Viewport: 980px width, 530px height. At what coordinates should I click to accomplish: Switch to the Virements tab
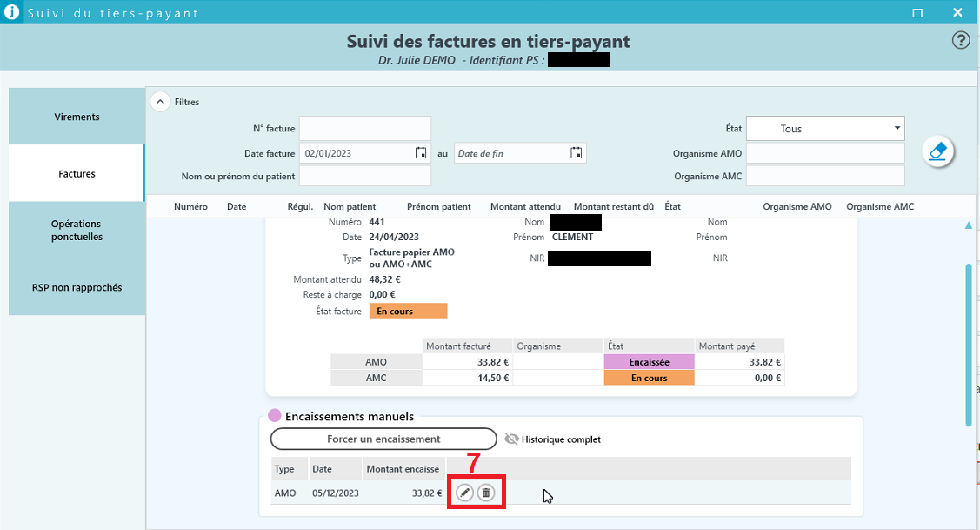coord(77,117)
